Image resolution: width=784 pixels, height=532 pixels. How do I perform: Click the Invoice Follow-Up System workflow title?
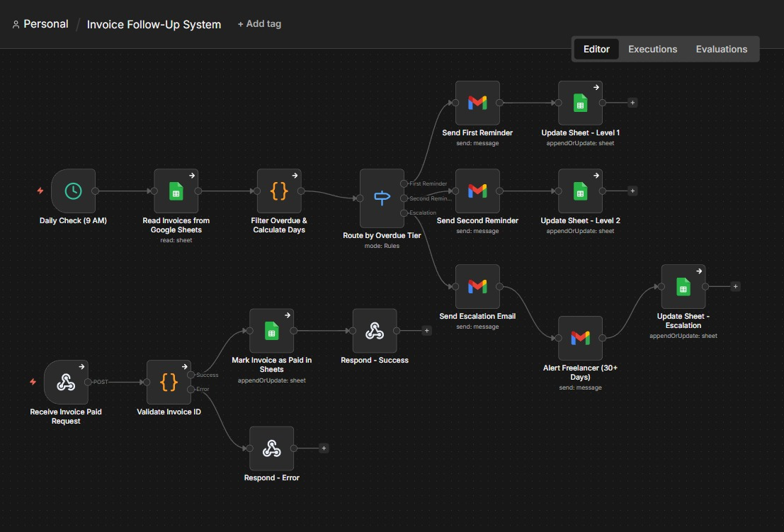pos(154,24)
